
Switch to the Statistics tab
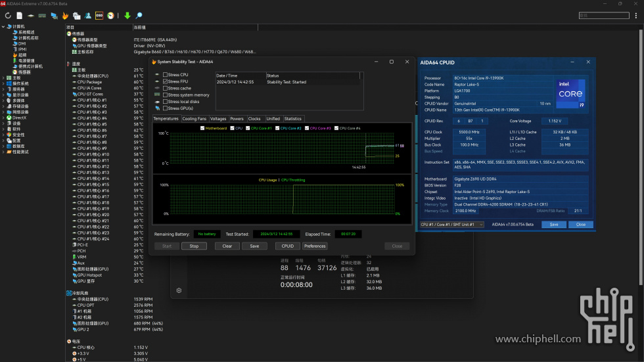pos(293,119)
